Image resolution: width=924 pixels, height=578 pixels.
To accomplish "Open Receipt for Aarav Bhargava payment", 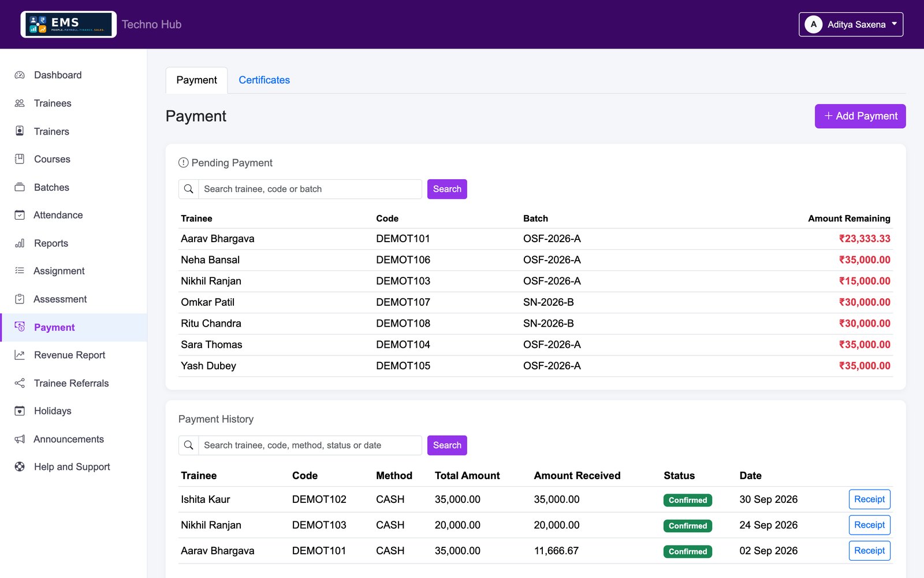I will pyautogui.click(x=869, y=551).
